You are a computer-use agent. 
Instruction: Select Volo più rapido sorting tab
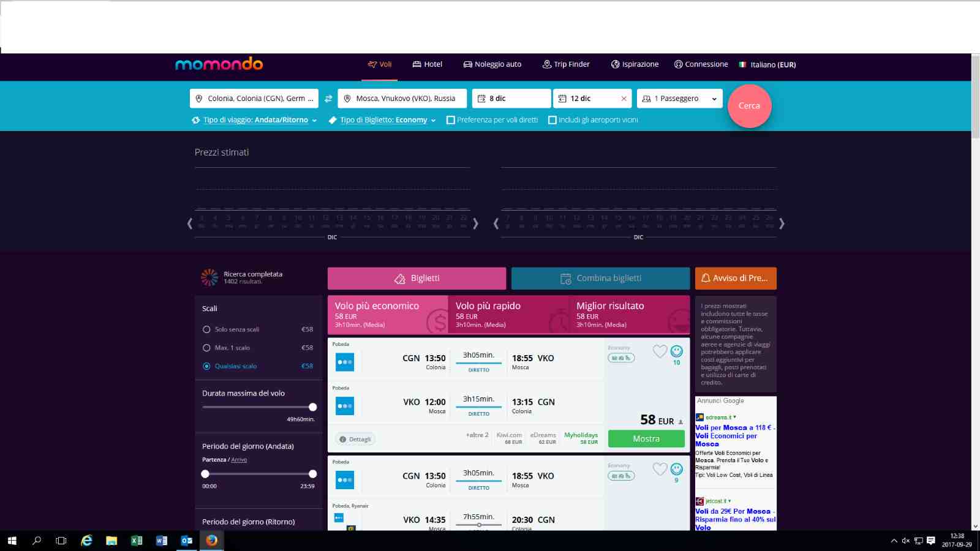coord(508,315)
